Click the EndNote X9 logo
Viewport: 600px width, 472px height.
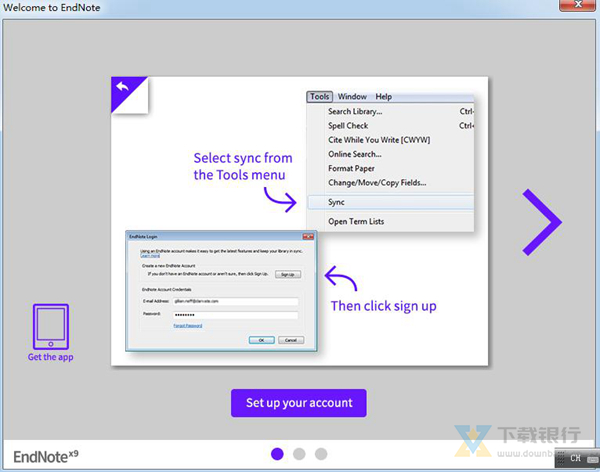46,456
